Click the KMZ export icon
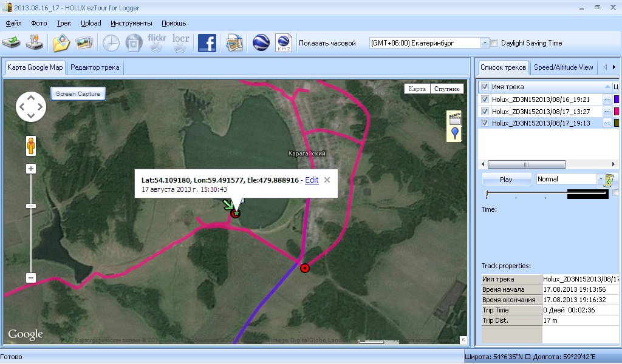The height and width of the screenshot is (364, 622). pyautogui.click(x=284, y=43)
